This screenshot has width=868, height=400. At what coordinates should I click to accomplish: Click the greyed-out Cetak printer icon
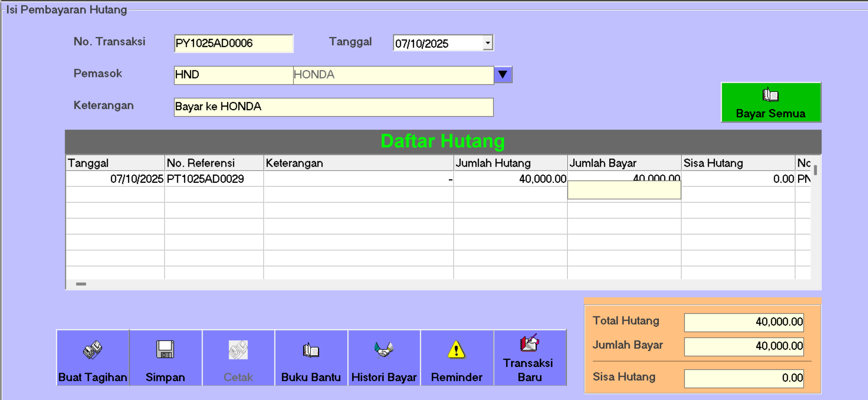tap(238, 350)
